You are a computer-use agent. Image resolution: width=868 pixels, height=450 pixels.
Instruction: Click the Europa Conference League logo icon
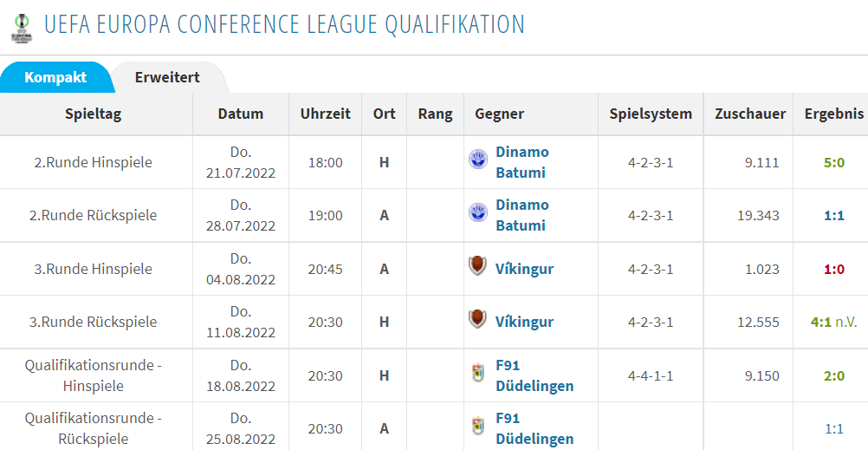coord(22,28)
